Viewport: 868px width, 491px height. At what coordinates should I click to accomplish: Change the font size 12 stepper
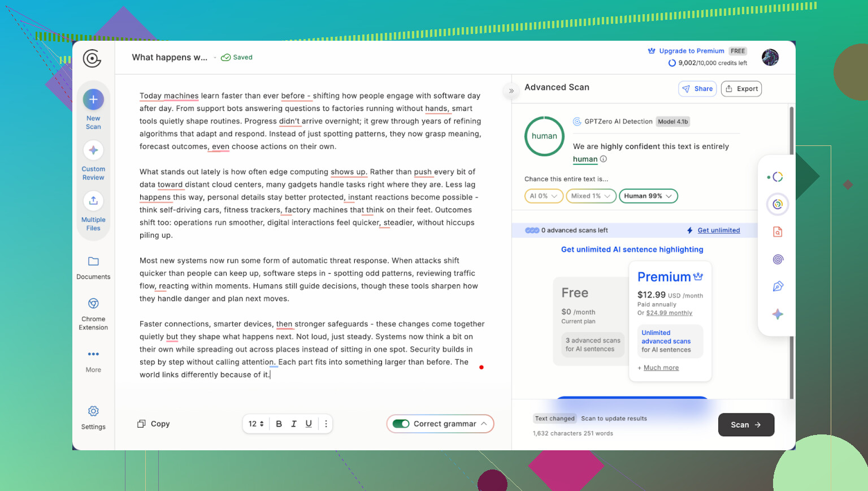[257, 424]
